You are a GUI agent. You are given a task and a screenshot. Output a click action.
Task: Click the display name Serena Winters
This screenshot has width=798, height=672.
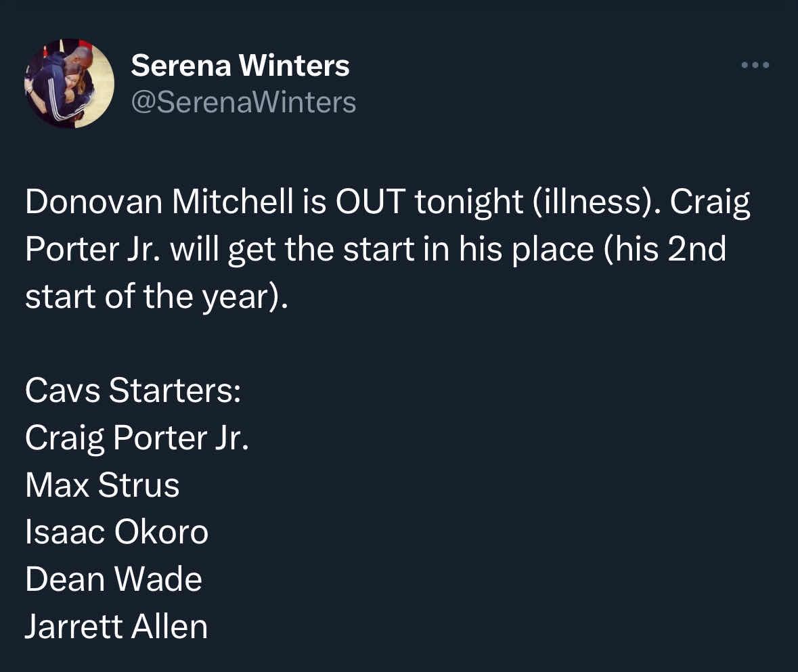(240, 66)
